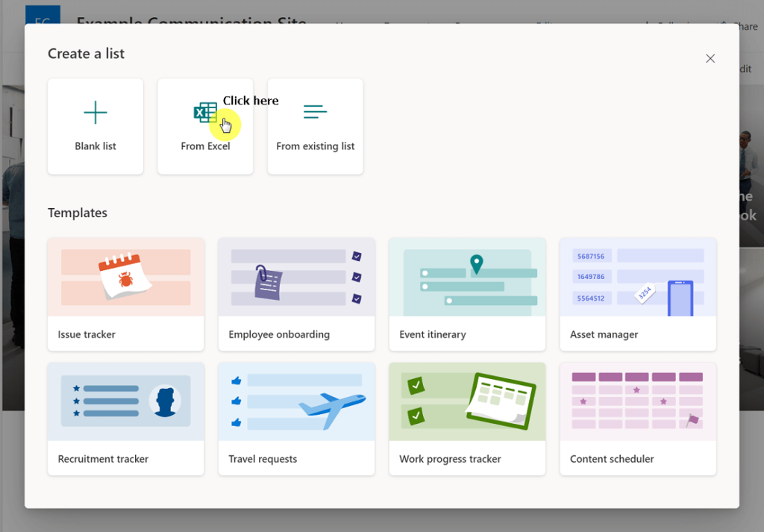Pick the Content scheduler calendar illustration
The height and width of the screenshot is (532, 764).
(x=638, y=401)
